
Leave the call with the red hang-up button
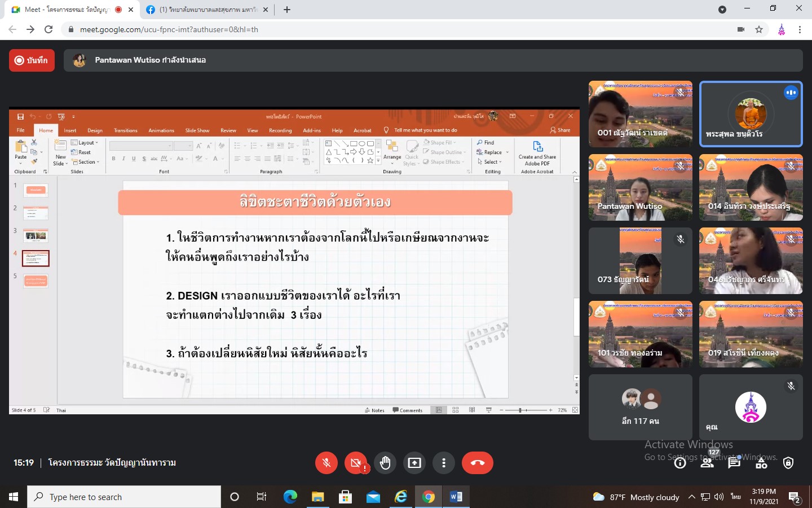point(477,463)
